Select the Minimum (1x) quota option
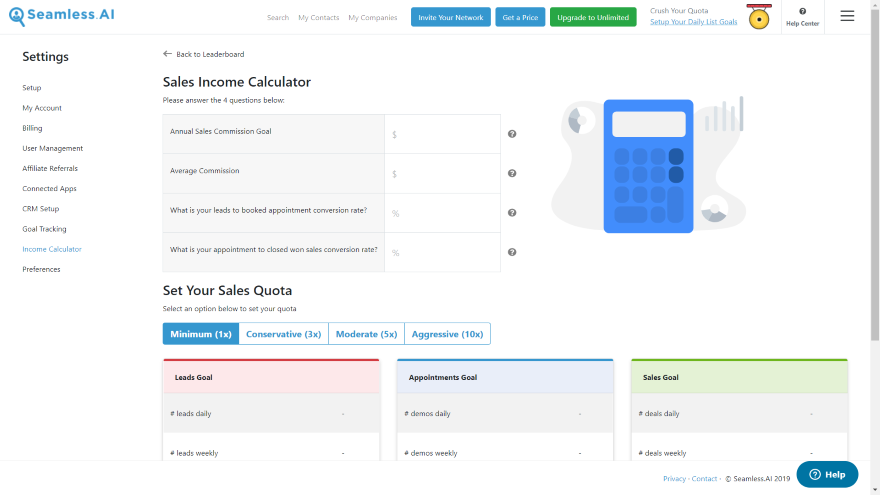 click(x=201, y=334)
